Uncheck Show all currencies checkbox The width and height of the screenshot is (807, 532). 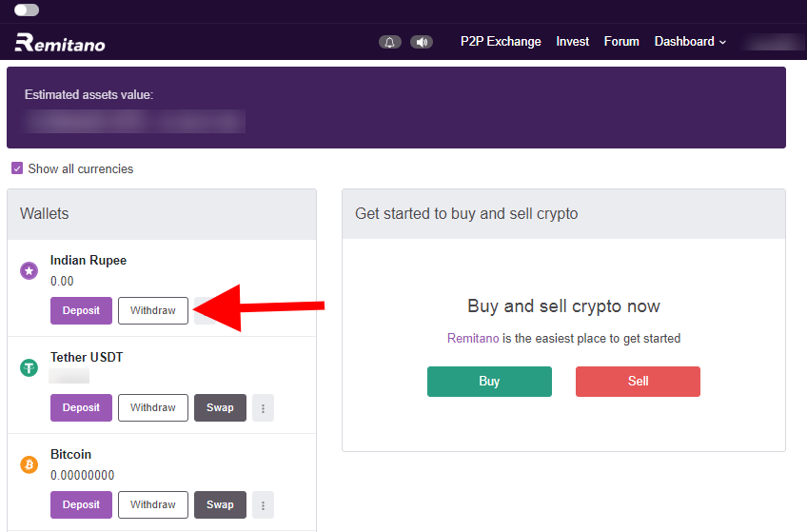(17, 168)
